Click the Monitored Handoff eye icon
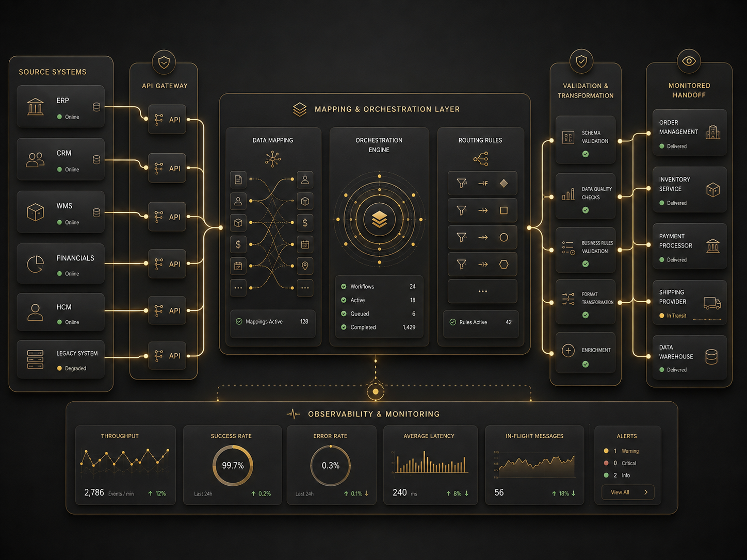Image resolution: width=747 pixels, height=560 pixels. click(x=689, y=61)
